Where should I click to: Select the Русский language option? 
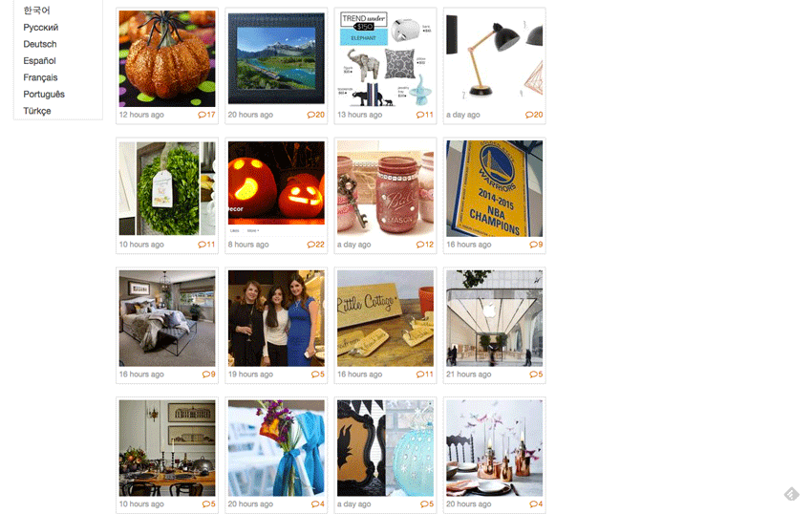point(40,28)
